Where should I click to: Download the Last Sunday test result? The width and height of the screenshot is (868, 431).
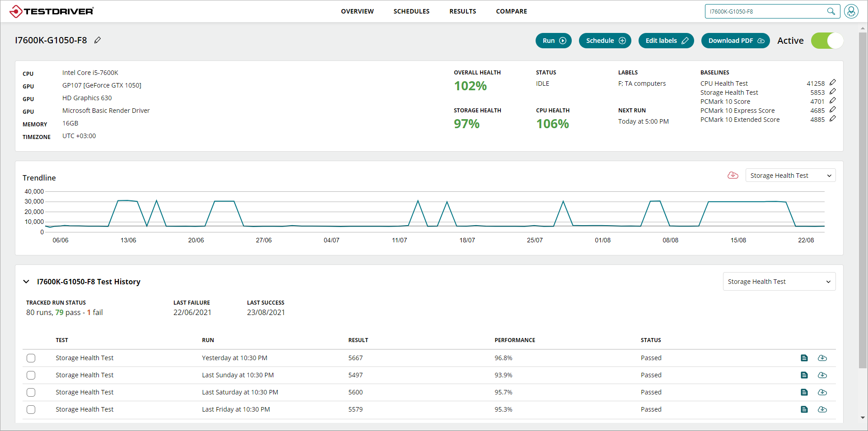coord(822,375)
